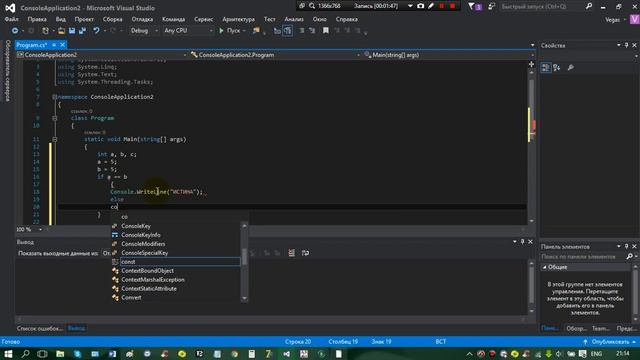Select ContextBoundObject in the IntelliSense list
Viewport: 640px width, 360px height.
coord(176,271)
